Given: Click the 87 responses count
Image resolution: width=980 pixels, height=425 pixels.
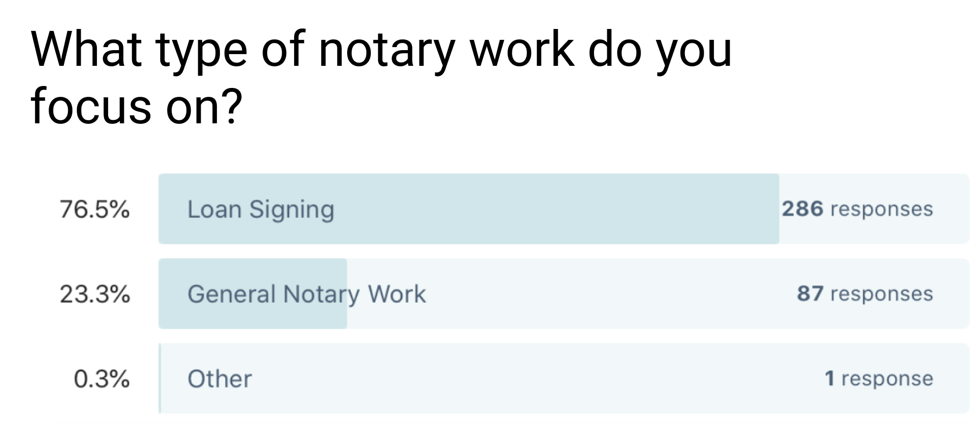Looking at the screenshot, I should (864, 294).
